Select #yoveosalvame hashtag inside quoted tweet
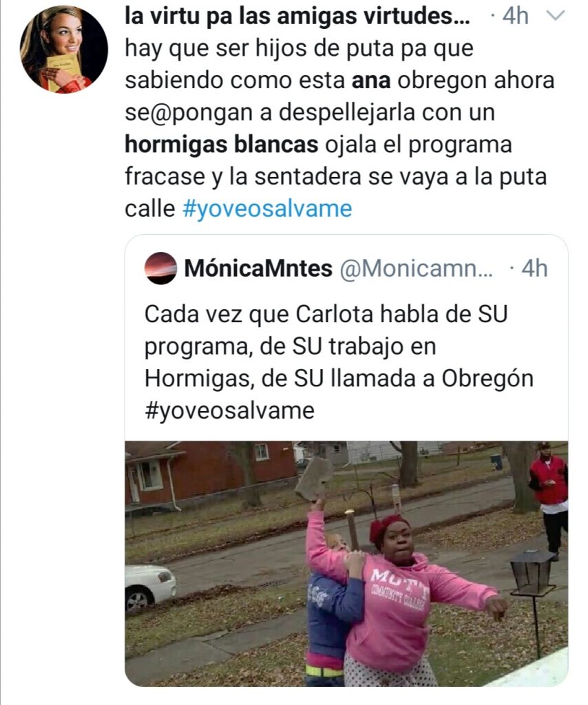The image size is (588, 705). [x=230, y=410]
